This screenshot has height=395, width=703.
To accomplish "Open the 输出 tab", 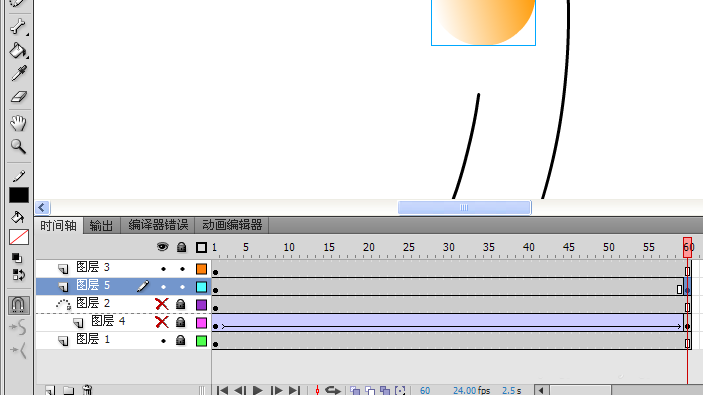I will click(x=101, y=226).
